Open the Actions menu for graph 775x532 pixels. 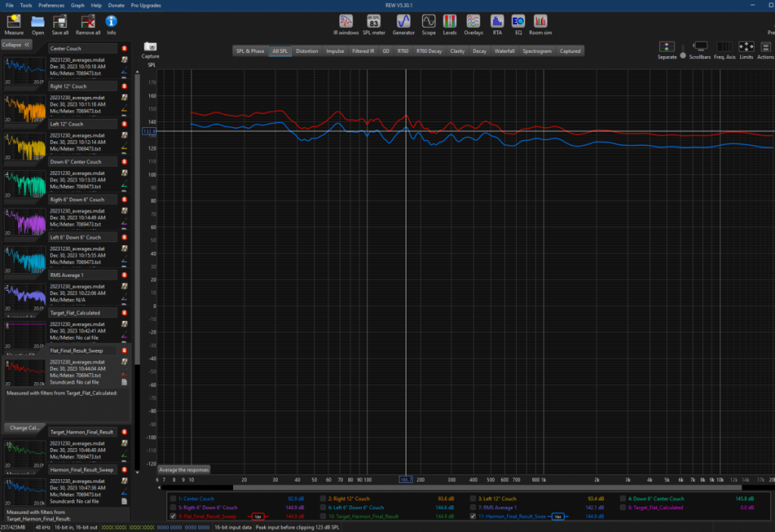(765, 48)
